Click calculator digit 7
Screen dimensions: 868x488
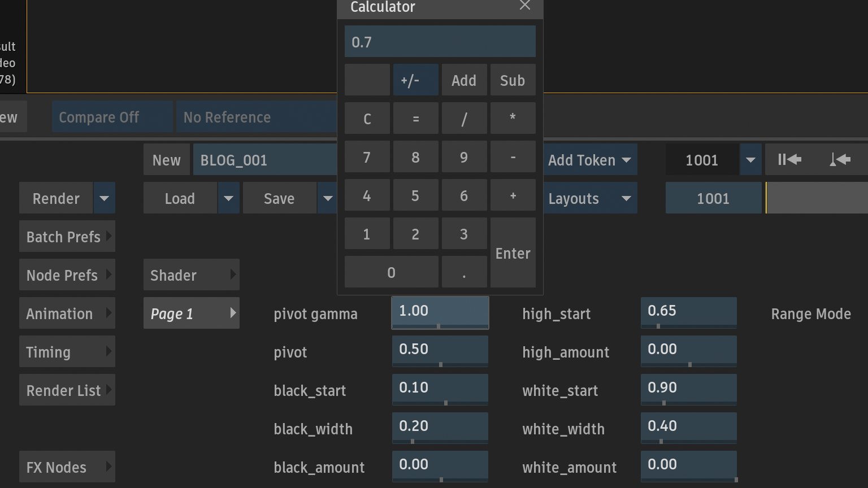(367, 156)
